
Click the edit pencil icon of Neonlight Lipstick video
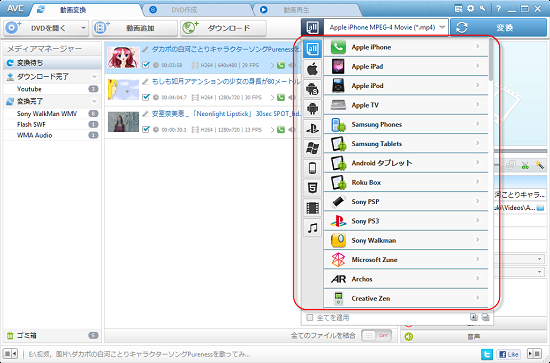(x=145, y=114)
